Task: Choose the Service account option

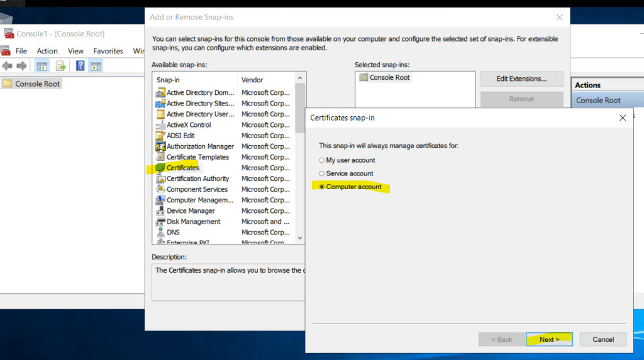Action: click(x=322, y=173)
